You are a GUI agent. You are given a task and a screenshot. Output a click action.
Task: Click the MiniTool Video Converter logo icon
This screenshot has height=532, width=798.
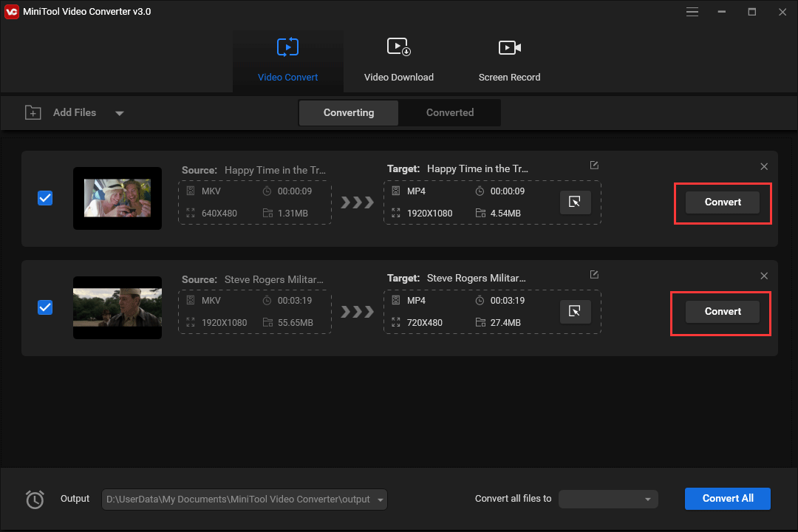coord(11,12)
